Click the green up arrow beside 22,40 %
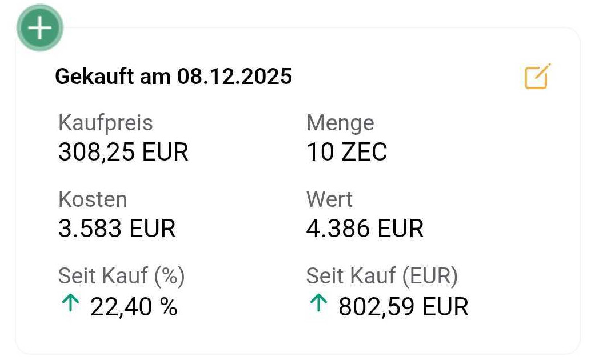This screenshot has height=364, width=595. pos(70,304)
